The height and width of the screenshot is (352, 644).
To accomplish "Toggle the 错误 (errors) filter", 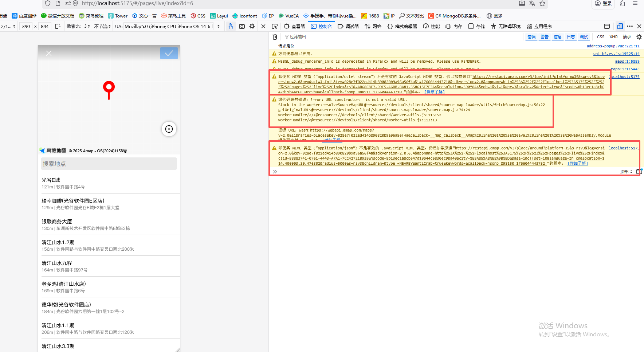I will coord(531,37).
